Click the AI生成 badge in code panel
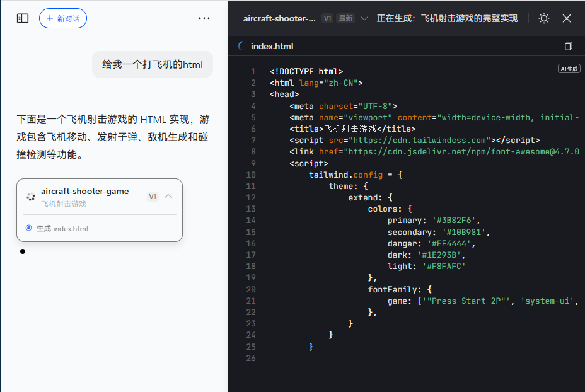The width and height of the screenshot is (585, 392). pos(568,68)
